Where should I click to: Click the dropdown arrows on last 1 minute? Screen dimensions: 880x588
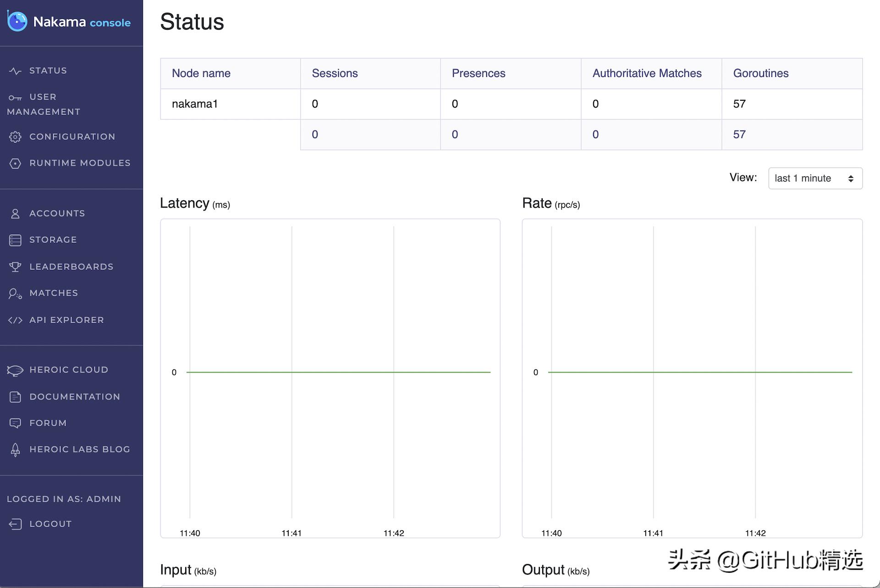851,179
